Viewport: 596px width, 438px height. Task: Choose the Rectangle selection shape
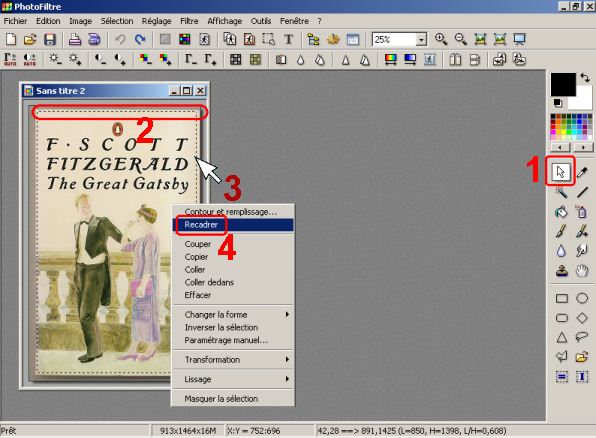tap(562, 298)
